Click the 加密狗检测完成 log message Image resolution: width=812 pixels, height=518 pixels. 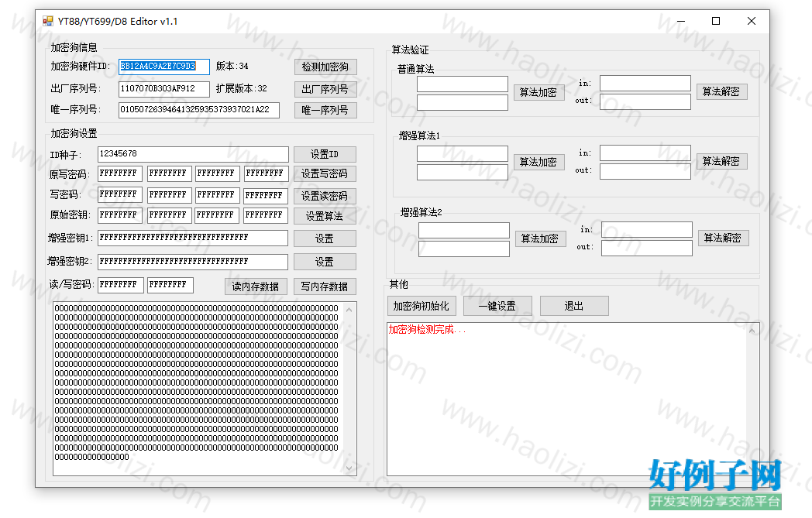[x=427, y=330]
